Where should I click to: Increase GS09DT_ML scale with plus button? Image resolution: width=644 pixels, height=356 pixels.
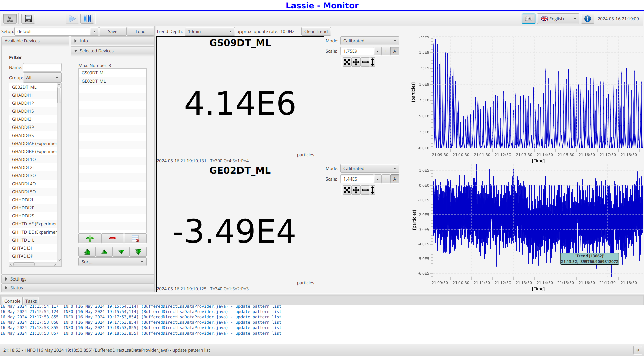coord(386,51)
